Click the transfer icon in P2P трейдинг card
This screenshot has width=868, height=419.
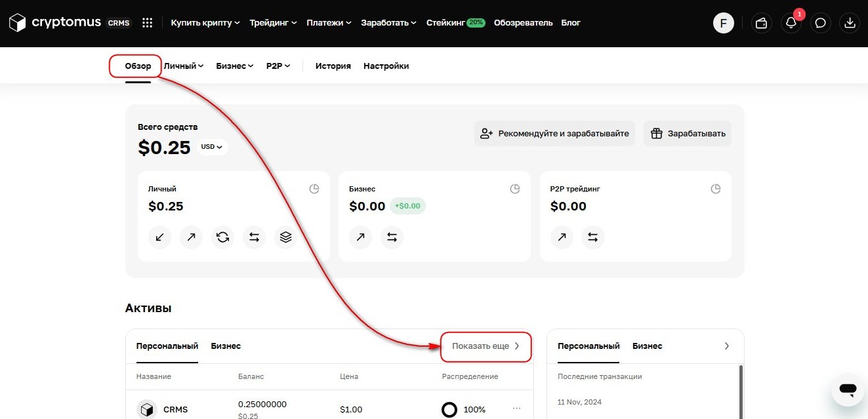(x=593, y=237)
